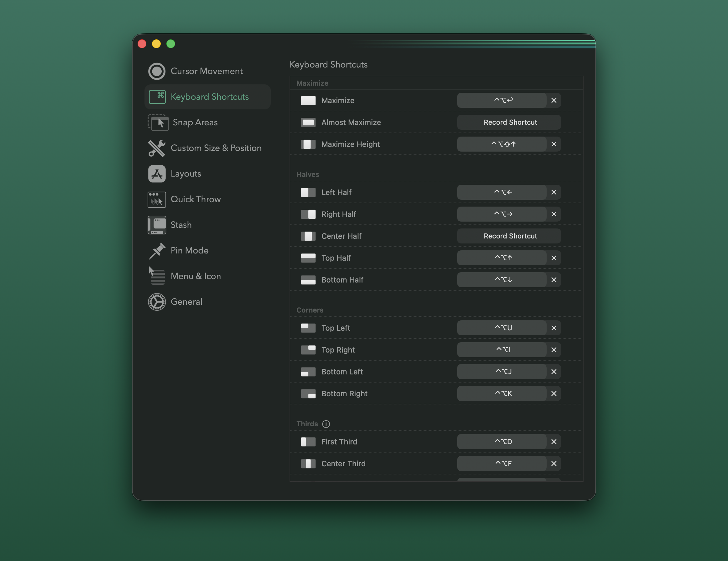Click the General gear icon
Screen dimensions: 728x561
click(x=157, y=302)
